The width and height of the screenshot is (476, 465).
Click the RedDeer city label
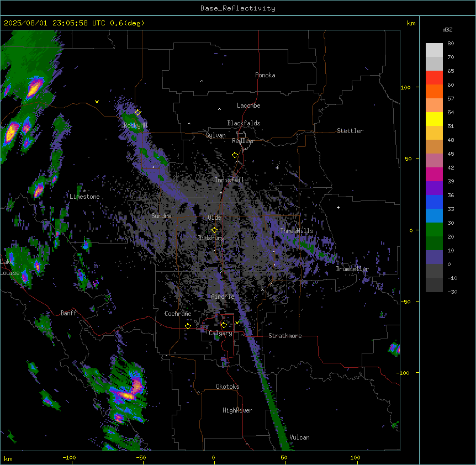243,141
